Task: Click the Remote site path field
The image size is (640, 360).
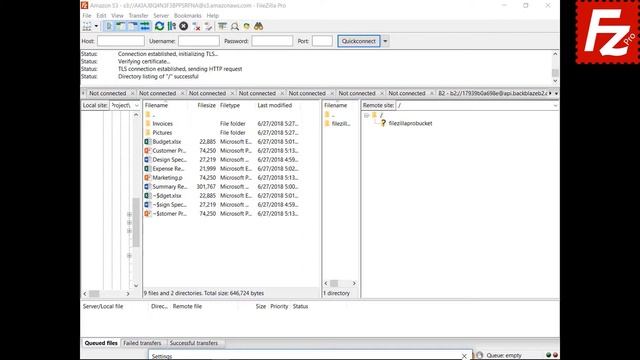Action: (474, 105)
